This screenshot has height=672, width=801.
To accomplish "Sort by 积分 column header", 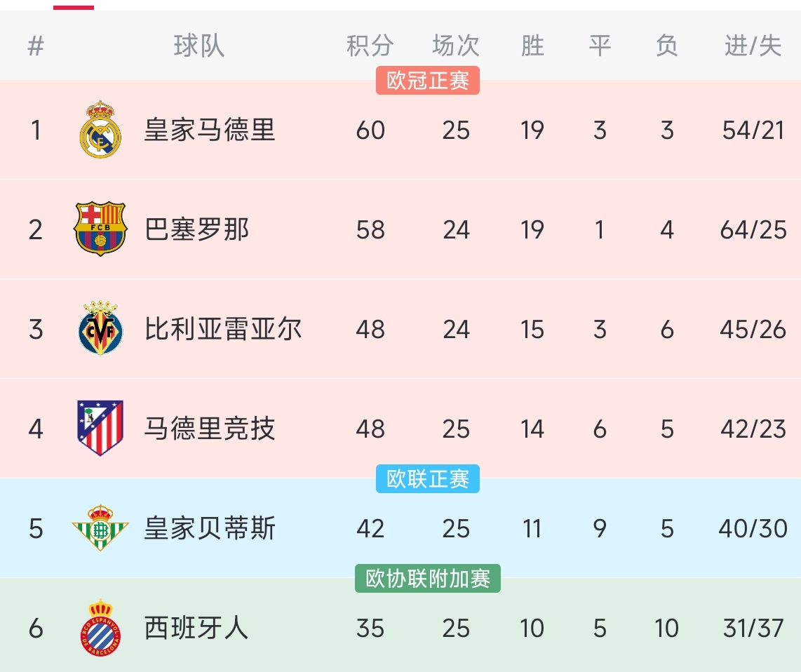I will 370,46.
